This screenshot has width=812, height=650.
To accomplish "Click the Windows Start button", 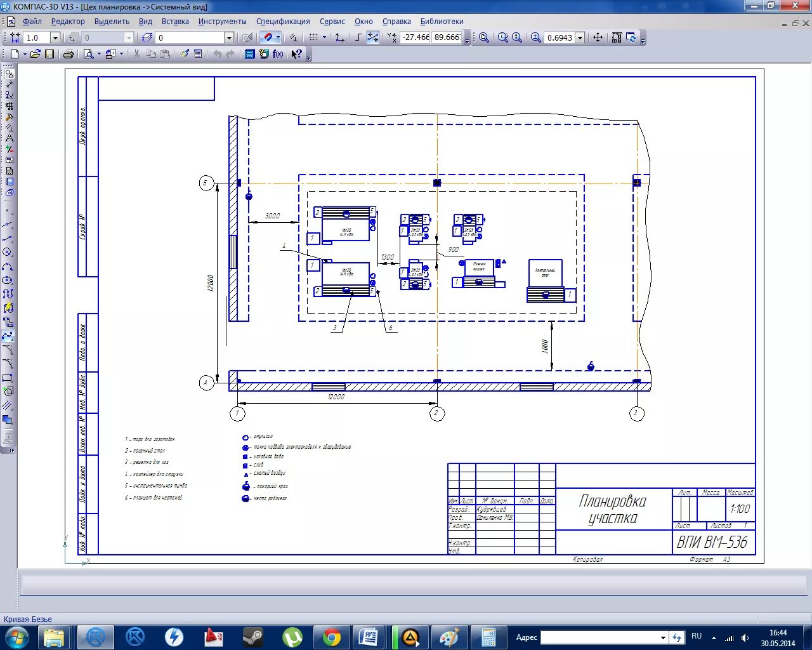I will click(16, 637).
